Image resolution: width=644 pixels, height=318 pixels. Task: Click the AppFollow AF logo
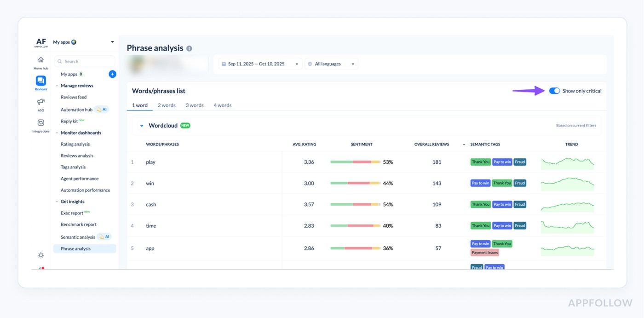pyautogui.click(x=41, y=42)
